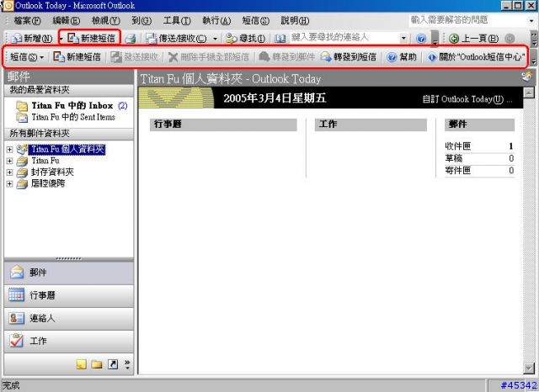Switch to 行事曆 calendar navigation pane

point(69,295)
